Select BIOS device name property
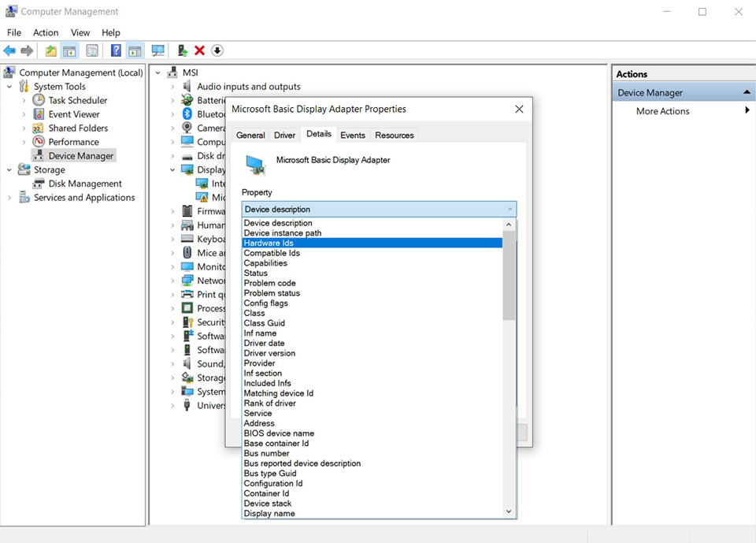Image resolution: width=756 pixels, height=543 pixels. tap(372, 433)
